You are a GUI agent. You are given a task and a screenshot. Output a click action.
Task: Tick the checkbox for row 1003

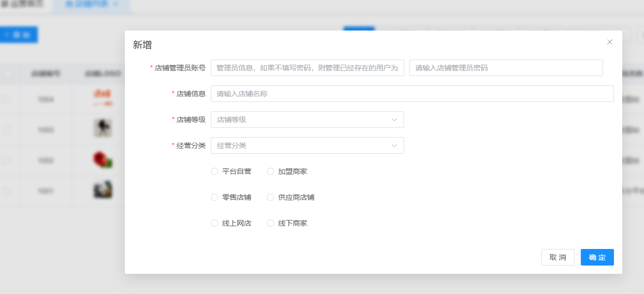(6, 130)
